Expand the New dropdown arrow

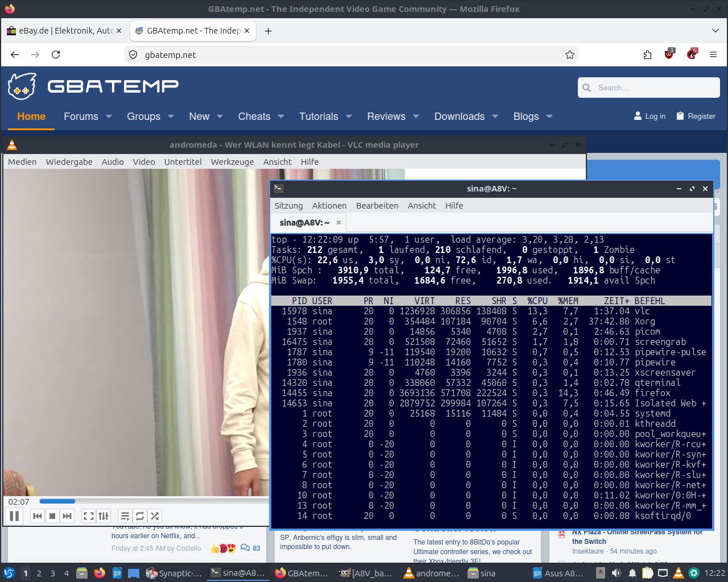[x=220, y=117]
